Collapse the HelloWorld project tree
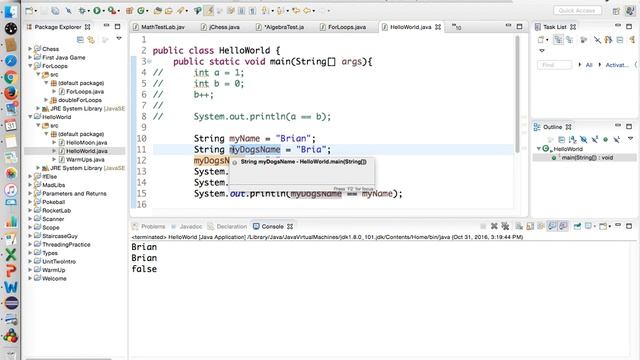 point(30,117)
